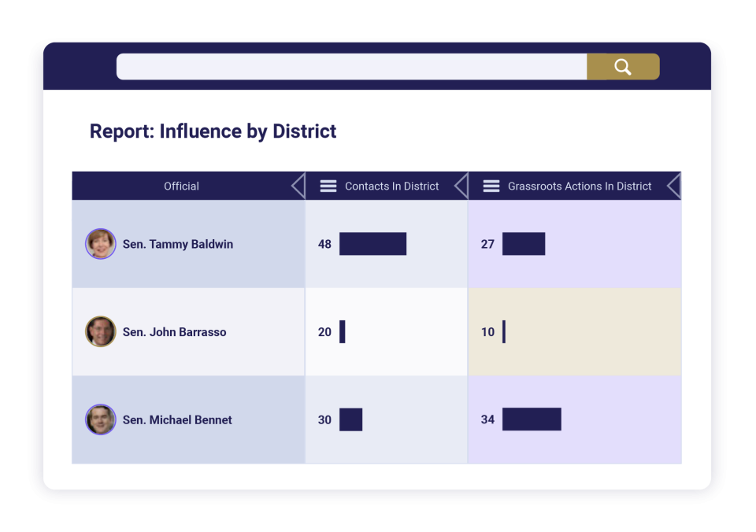Screen dimensions: 756x532
Task: Click Sen. Tammy Baldwin's profile photo
Action: pyautogui.click(x=101, y=244)
